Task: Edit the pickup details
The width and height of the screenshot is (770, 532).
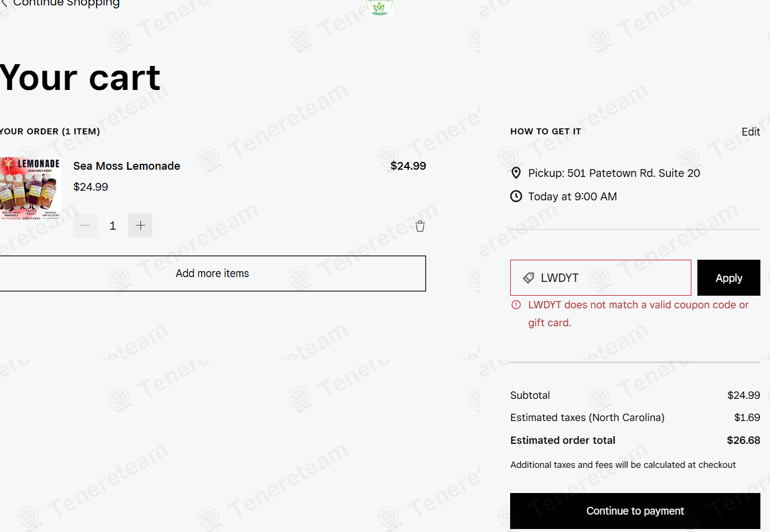Action: 751,132
